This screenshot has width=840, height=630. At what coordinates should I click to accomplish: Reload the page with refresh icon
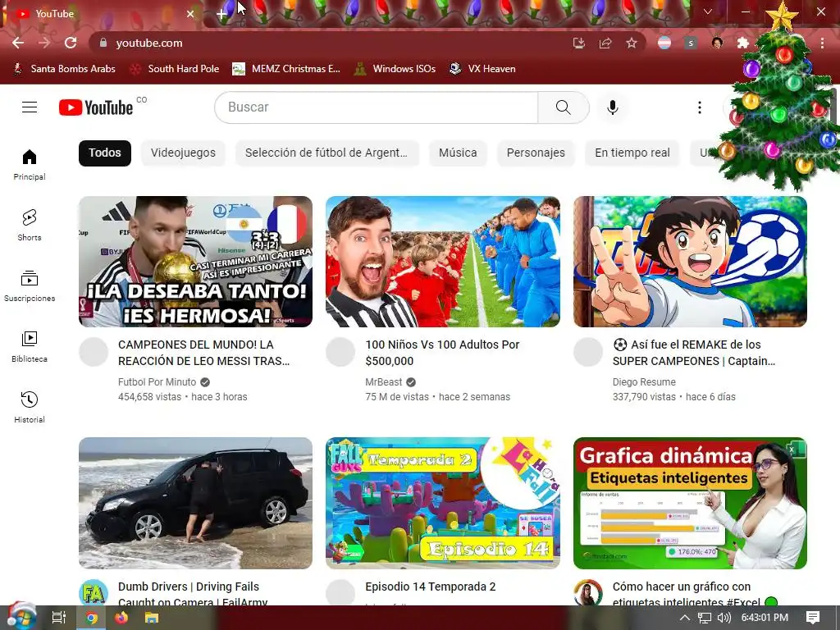tap(71, 43)
